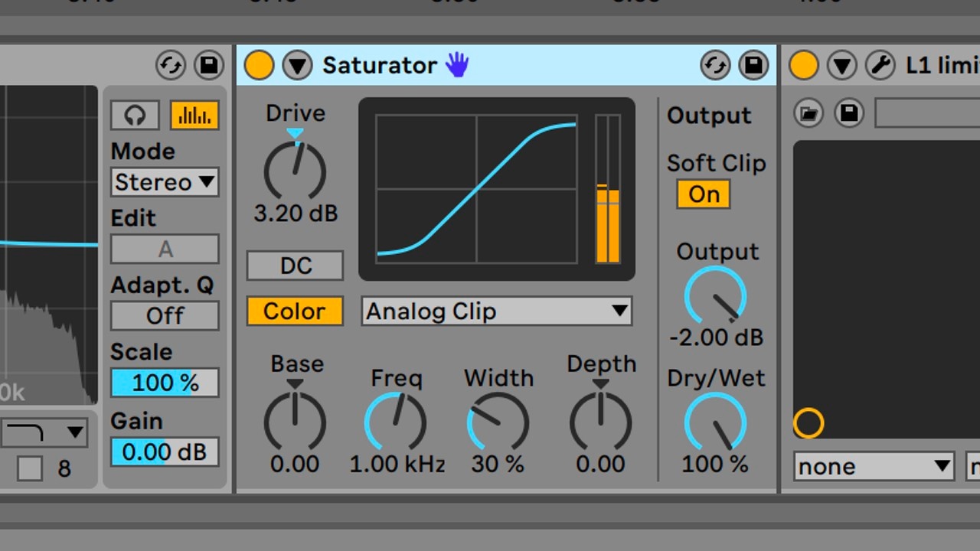
Task: Click the Saturator waveshaper curve display
Action: pyautogui.click(x=476, y=189)
